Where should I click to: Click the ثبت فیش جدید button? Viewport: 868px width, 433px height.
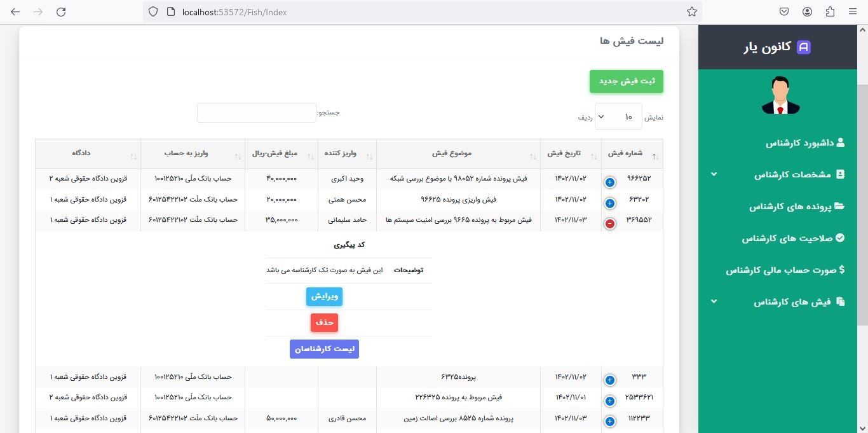click(x=626, y=81)
